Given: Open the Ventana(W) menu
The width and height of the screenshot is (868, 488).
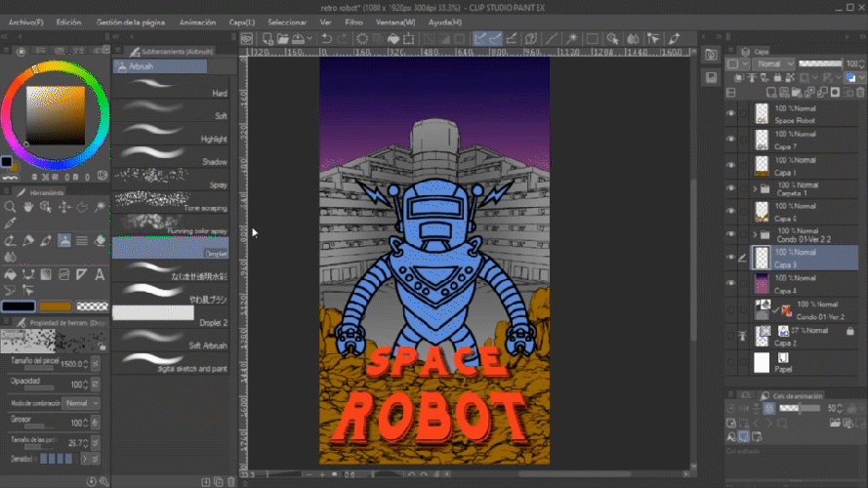Looking at the screenshot, I should click(x=395, y=22).
